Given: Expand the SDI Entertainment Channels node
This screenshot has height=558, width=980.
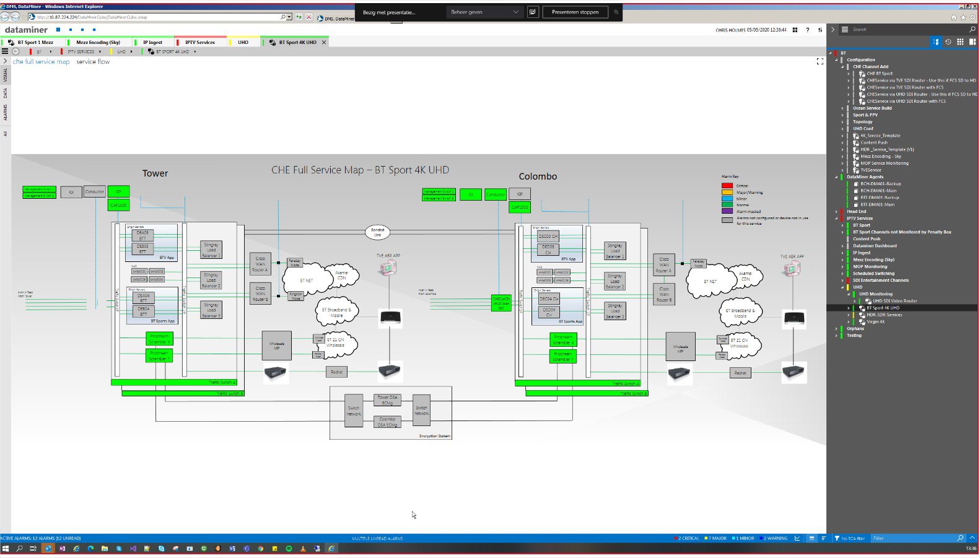Looking at the screenshot, I should (x=842, y=281).
